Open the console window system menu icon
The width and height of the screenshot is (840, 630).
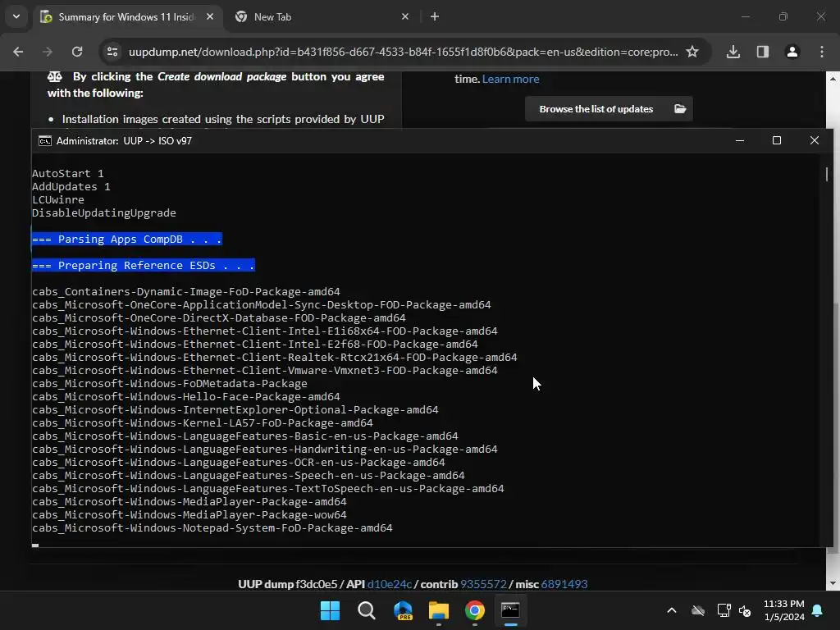point(45,141)
